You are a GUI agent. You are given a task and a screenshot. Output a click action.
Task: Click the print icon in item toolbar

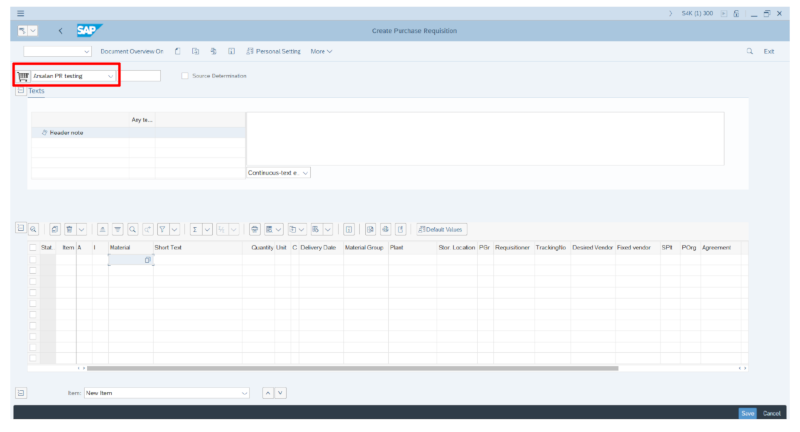[x=255, y=229]
